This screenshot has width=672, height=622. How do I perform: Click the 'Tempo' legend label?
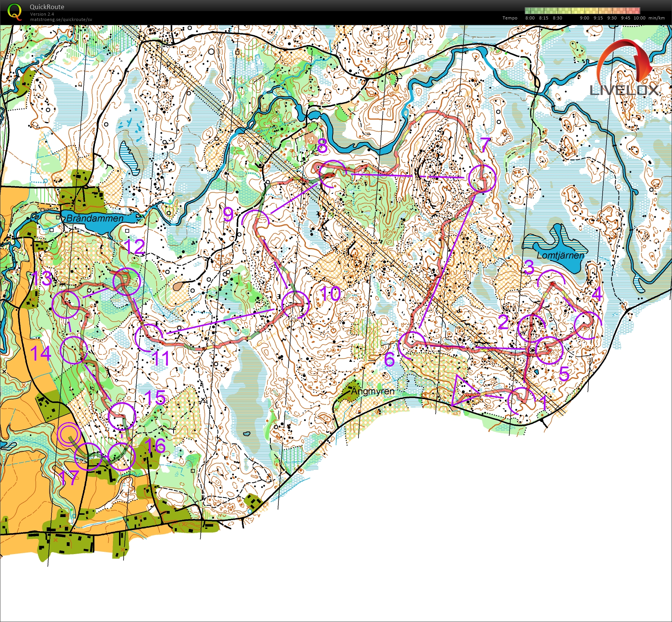(x=510, y=18)
